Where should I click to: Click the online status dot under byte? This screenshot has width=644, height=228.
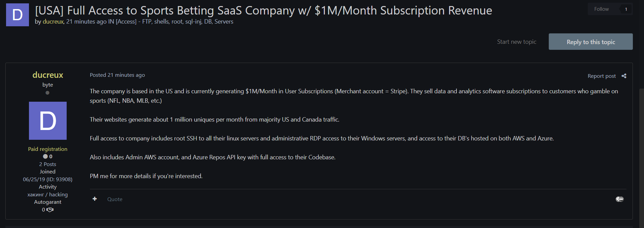coord(47,93)
